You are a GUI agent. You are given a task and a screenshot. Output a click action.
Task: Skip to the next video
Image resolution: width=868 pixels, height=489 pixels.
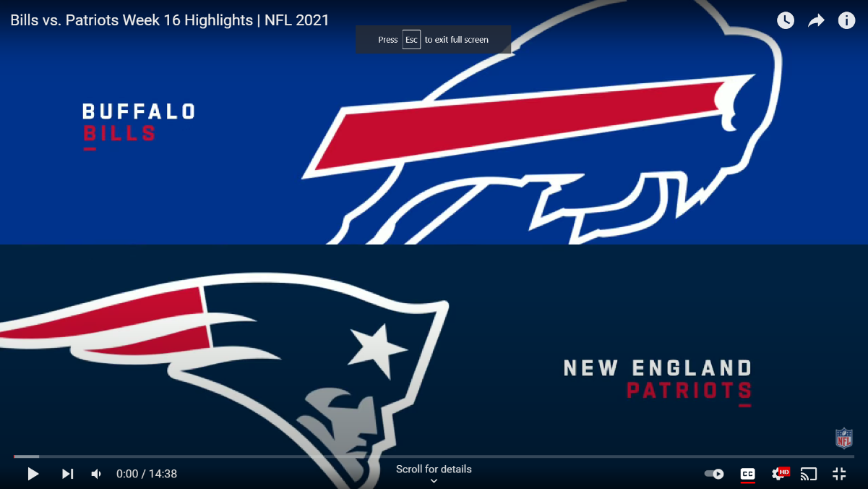click(x=67, y=474)
